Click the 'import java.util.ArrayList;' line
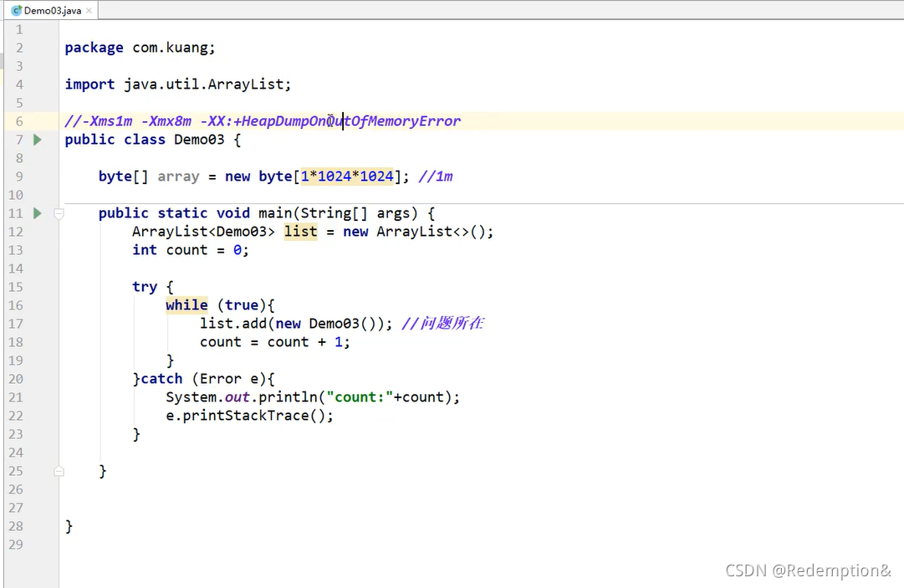This screenshot has width=904, height=588. 177,84
